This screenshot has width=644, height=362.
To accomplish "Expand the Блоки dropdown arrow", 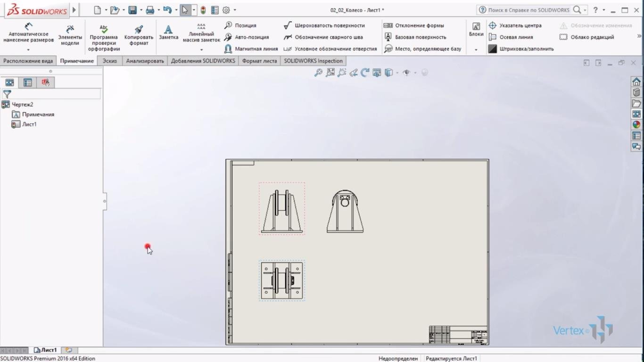I will 476,49.
